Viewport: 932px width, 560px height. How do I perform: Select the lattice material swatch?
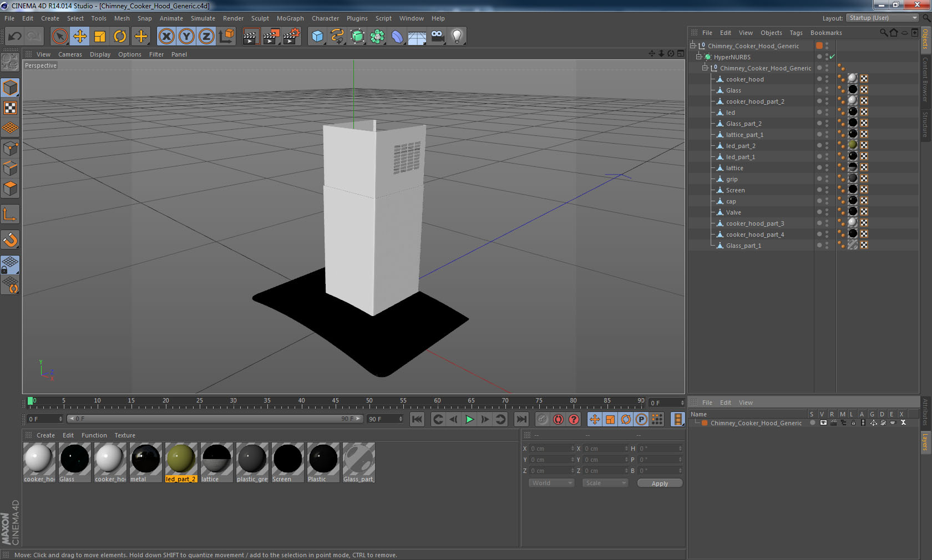[216, 462]
